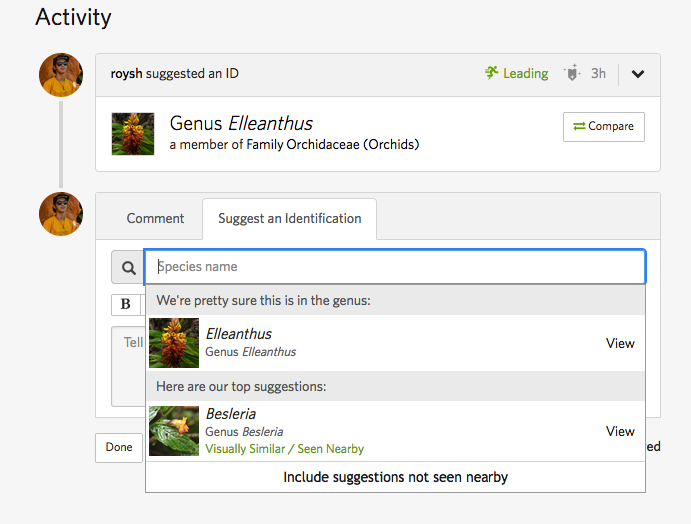
Task: Select the Suggest an Identification tab
Action: click(x=290, y=219)
